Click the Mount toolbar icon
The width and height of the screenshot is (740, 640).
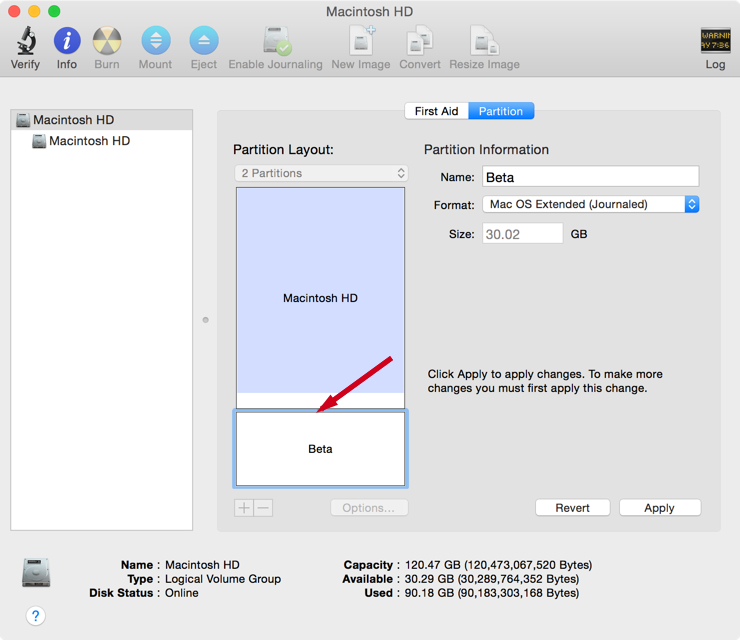click(156, 41)
